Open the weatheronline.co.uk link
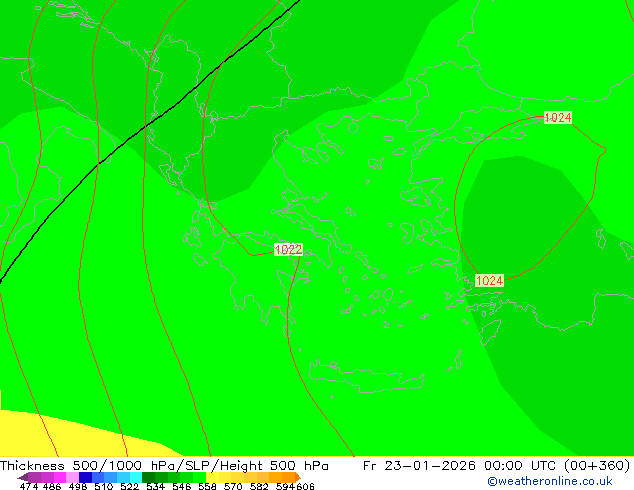This screenshot has width=634, height=490. (x=550, y=481)
